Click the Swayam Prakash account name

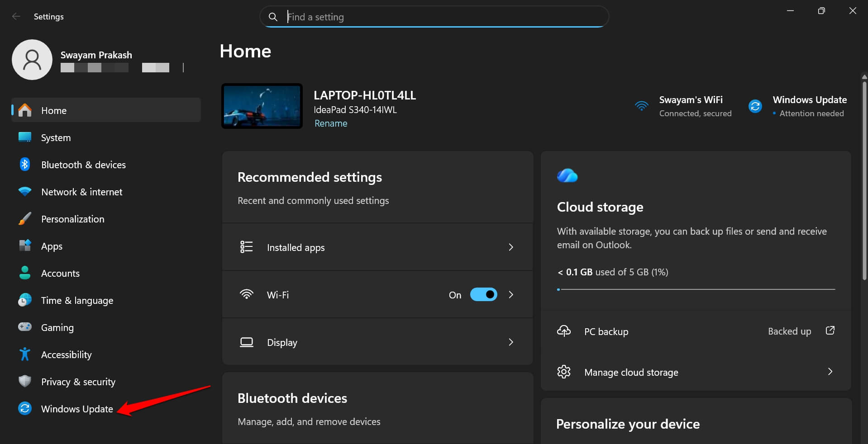pos(96,55)
